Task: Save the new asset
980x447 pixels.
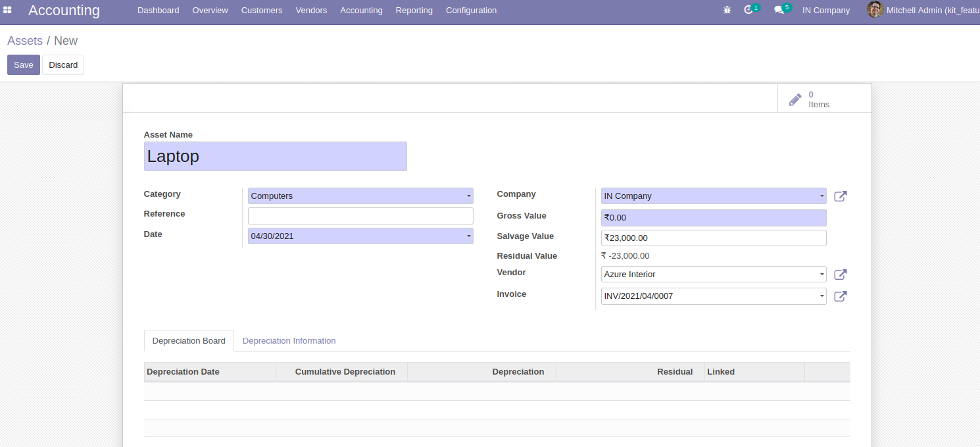Action: [x=24, y=65]
